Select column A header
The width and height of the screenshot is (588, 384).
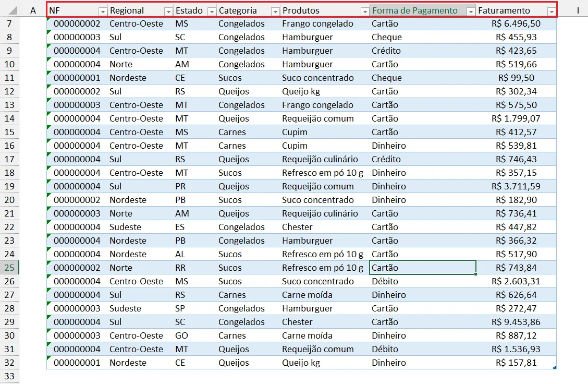click(x=33, y=10)
